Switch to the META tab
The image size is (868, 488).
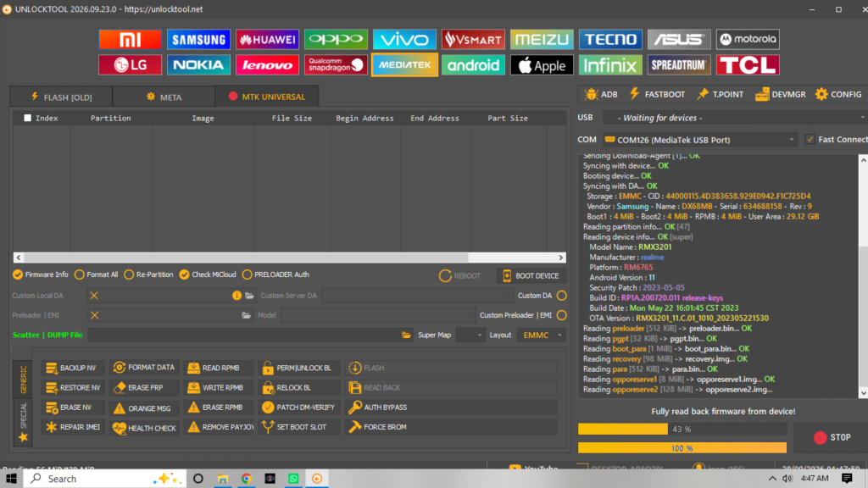pos(164,97)
